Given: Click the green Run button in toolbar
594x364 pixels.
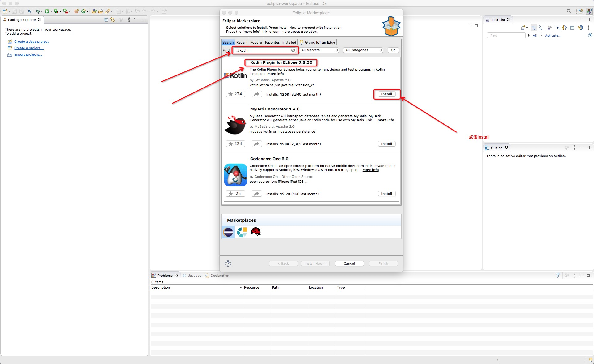Looking at the screenshot, I should (47, 11).
